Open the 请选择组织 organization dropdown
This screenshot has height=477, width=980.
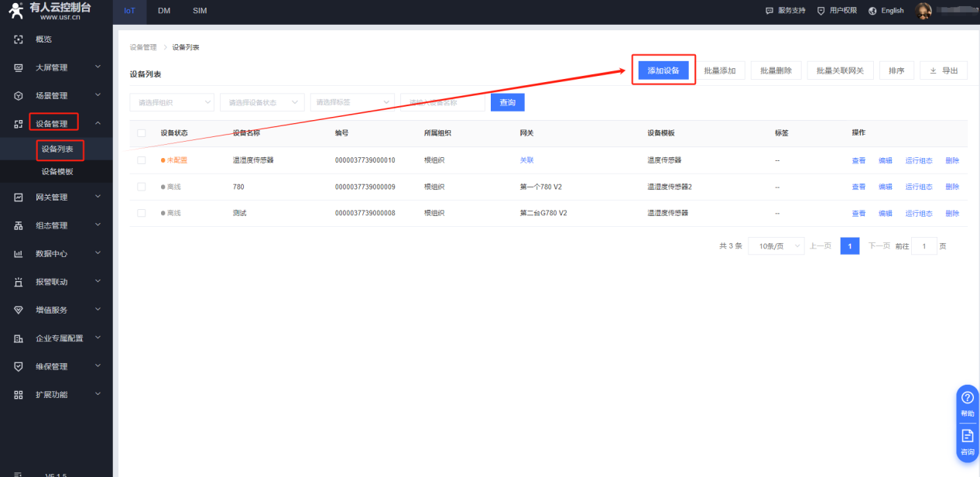(172, 102)
